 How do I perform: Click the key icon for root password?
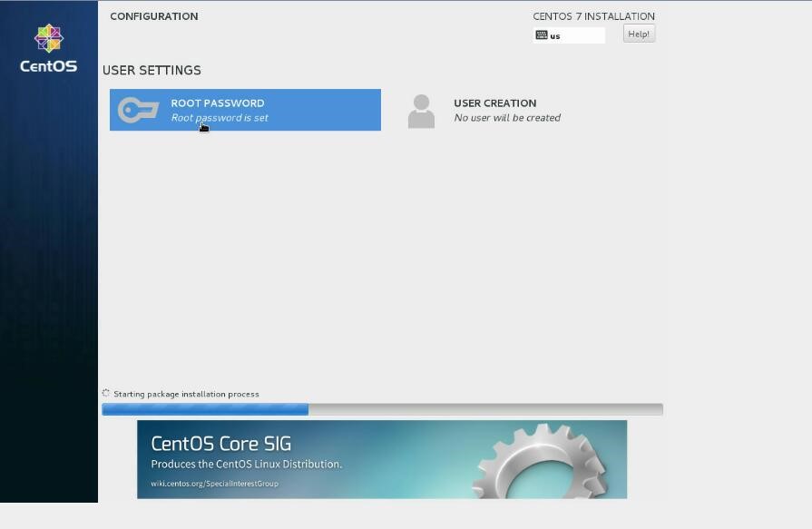pyautogui.click(x=138, y=110)
